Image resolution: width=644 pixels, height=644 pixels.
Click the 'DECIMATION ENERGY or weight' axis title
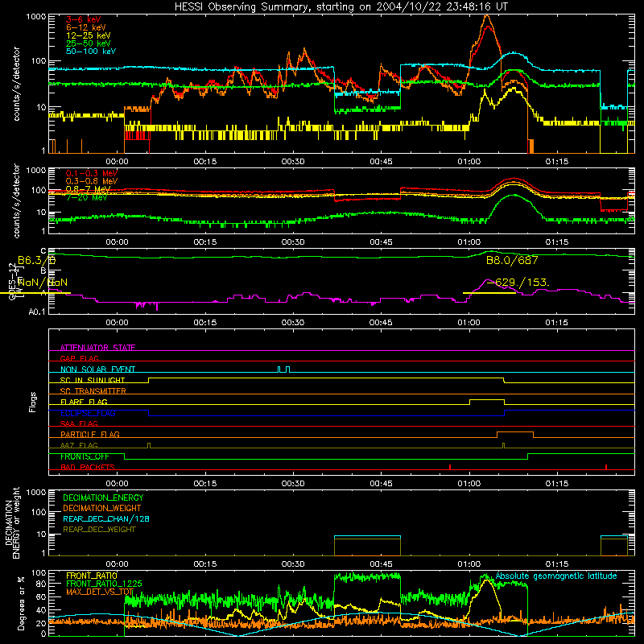pos(12,522)
